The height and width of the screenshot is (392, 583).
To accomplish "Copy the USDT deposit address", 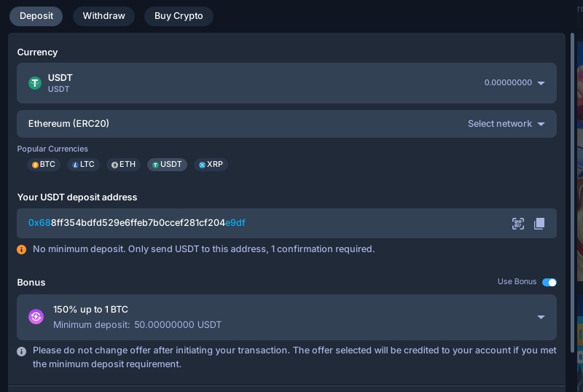I will pos(539,224).
